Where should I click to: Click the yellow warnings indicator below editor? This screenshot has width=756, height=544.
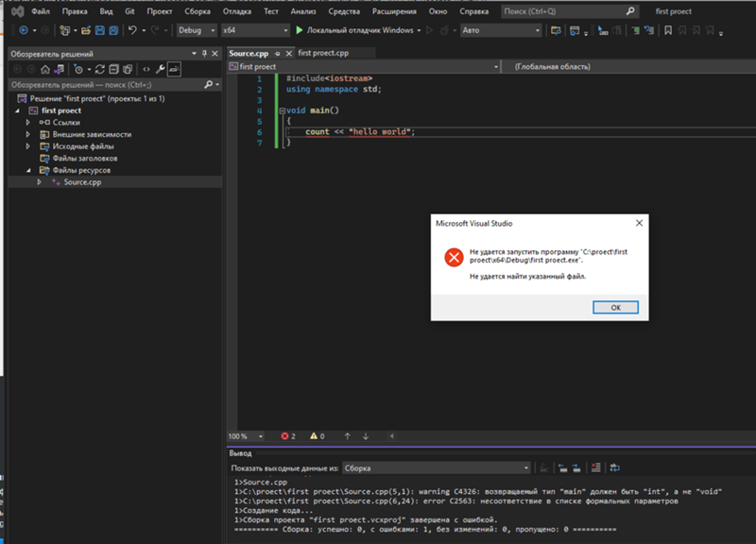pos(317,436)
